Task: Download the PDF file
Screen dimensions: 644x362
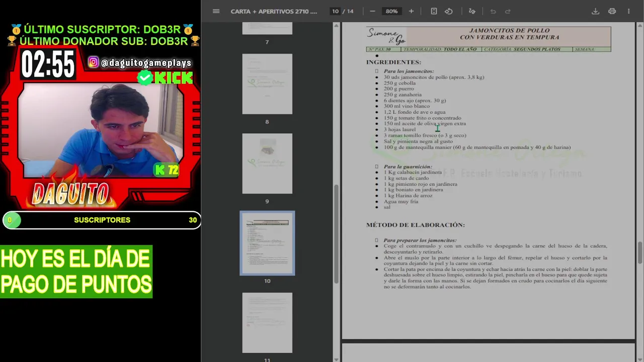Action: coord(595,11)
